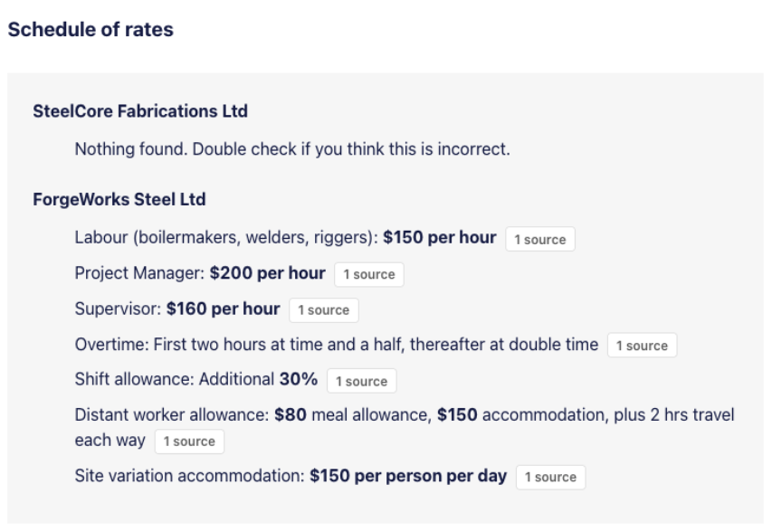Click the $160 per hour value
This screenshot has width=772, height=532.
(223, 309)
